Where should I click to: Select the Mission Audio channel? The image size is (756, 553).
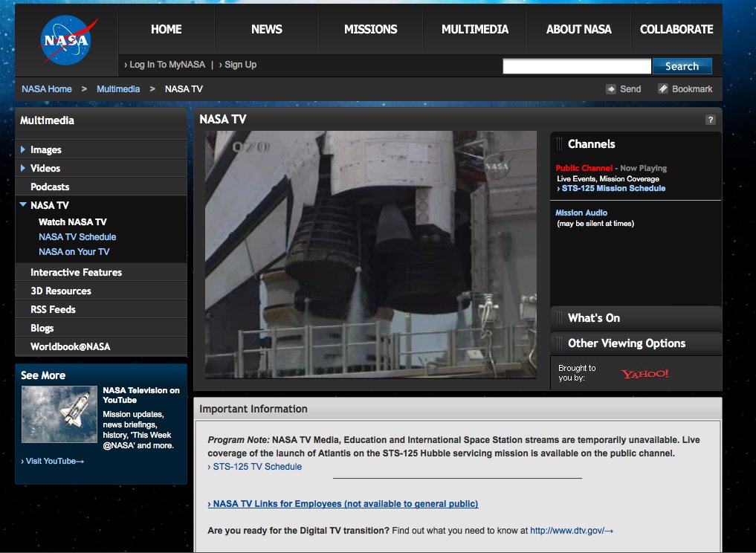pyautogui.click(x=581, y=213)
